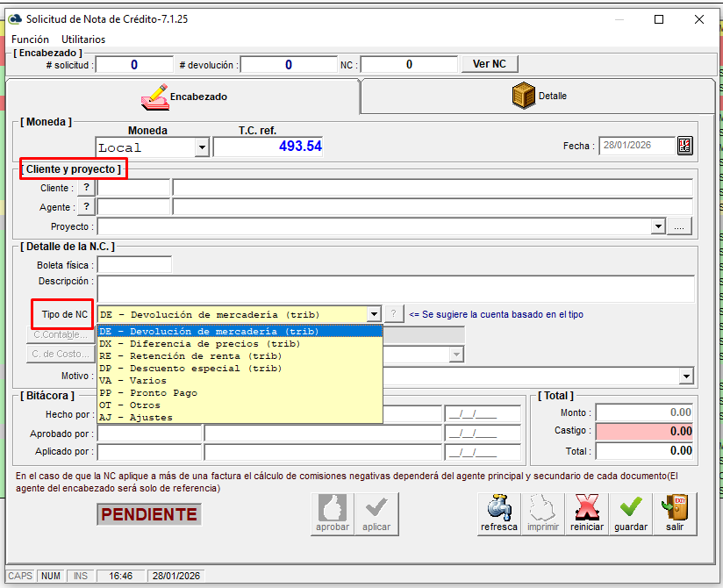
Task: Click the package icon on Detalle tab
Action: pos(524,97)
